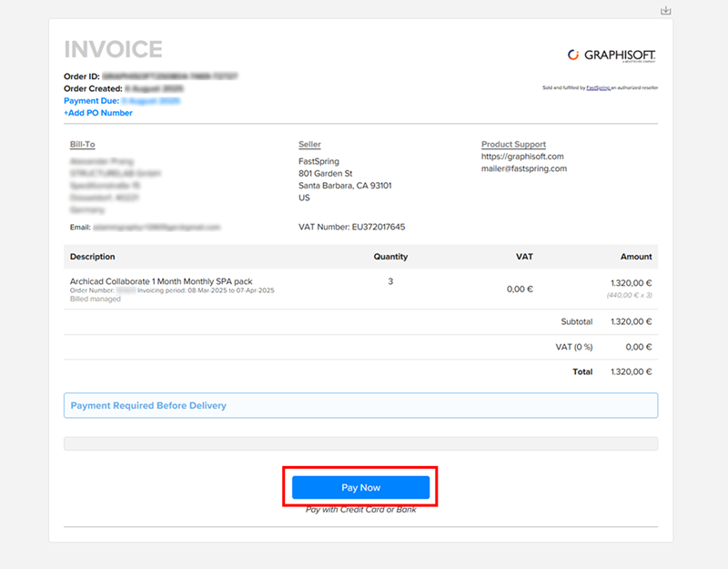This screenshot has height=569, width=728.
Task: Click the VAT Number EU372017645 text
Action: pos(351,227)
